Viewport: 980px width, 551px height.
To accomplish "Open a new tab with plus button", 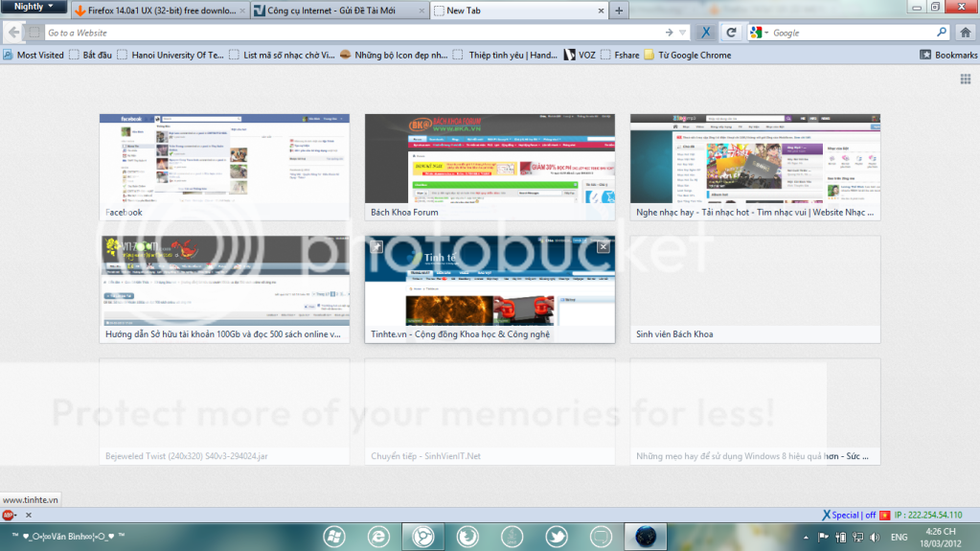I will point(619,11).
